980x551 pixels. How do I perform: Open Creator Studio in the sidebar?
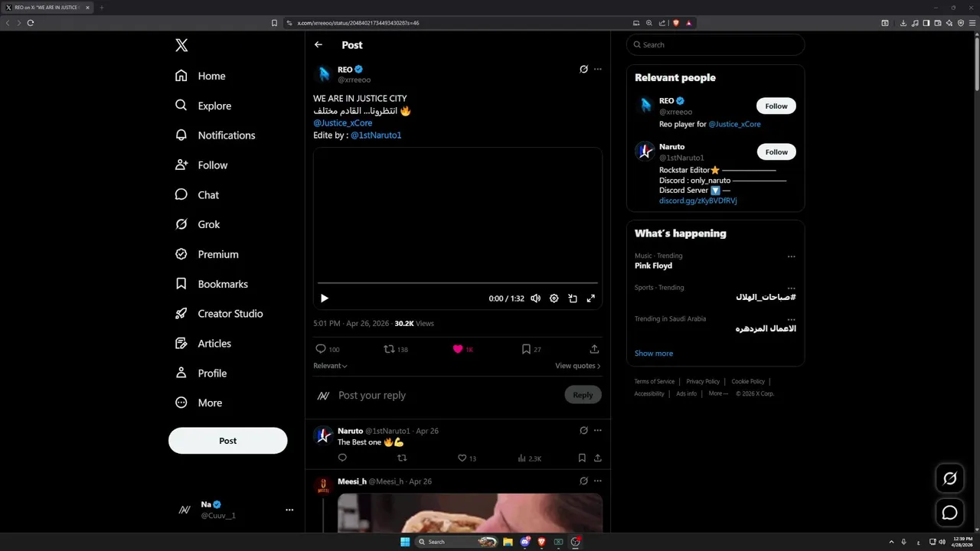219,314
